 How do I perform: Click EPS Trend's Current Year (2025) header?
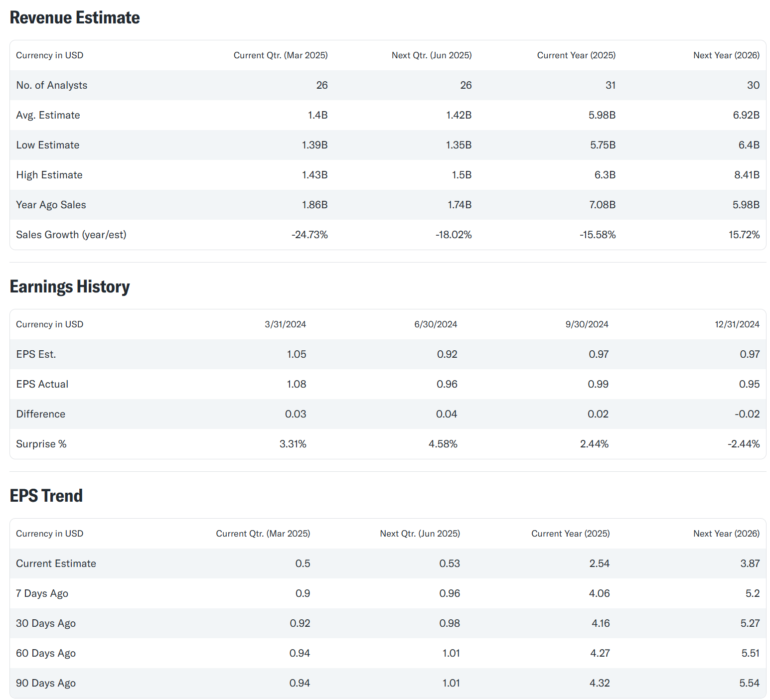571,534
